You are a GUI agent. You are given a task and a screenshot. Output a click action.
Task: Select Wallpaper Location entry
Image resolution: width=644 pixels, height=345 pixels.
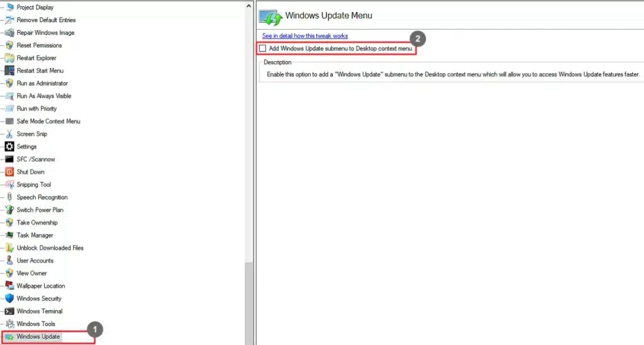41,286
